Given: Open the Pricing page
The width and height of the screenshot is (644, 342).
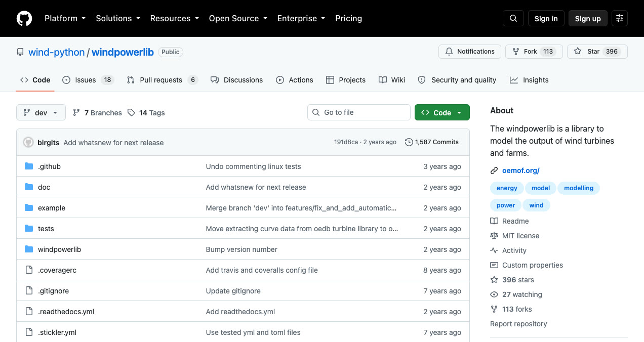Looking at the screenshot, I should click(349, 18).
